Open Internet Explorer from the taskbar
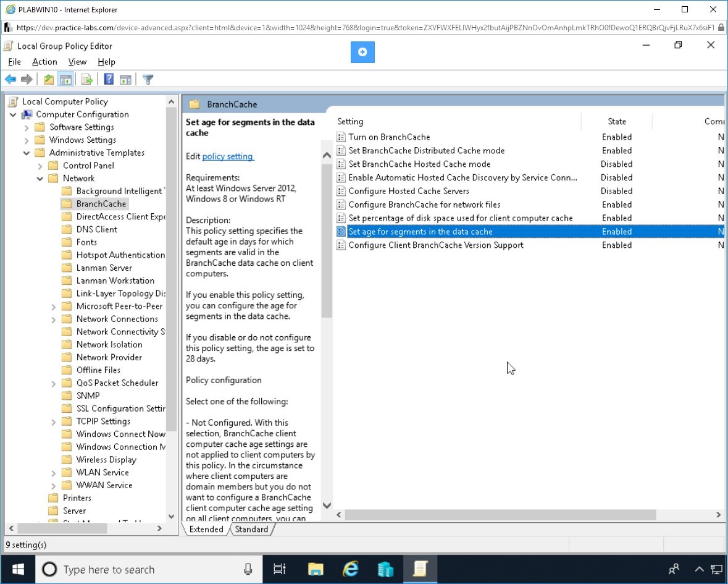The image size is (728, 584). pyautogui.click(x=351, y=569)
